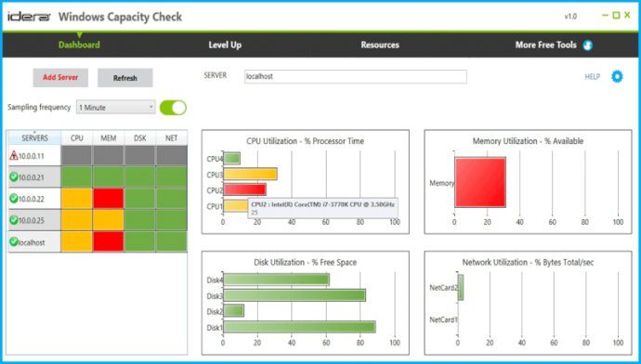This screenshot has height=364, width=641.
Task: Toggle the sampling on/off green switch
Action: 173,108
